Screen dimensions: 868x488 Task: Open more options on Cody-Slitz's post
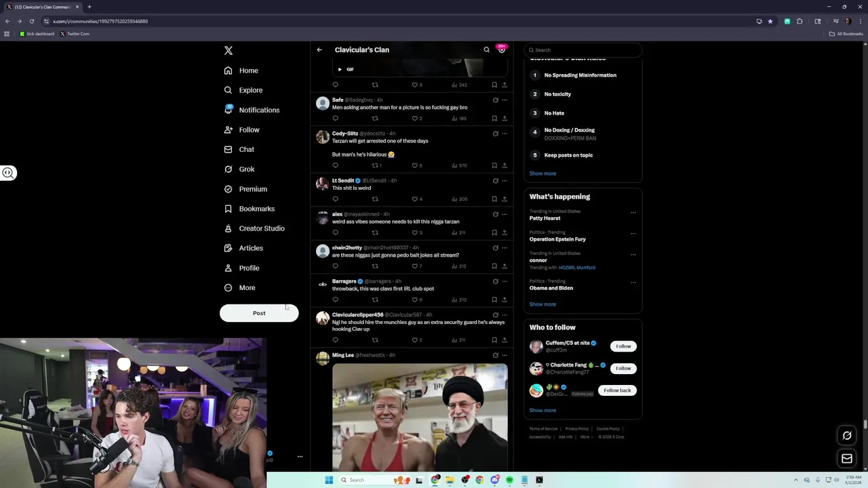[x=505, y=134]
